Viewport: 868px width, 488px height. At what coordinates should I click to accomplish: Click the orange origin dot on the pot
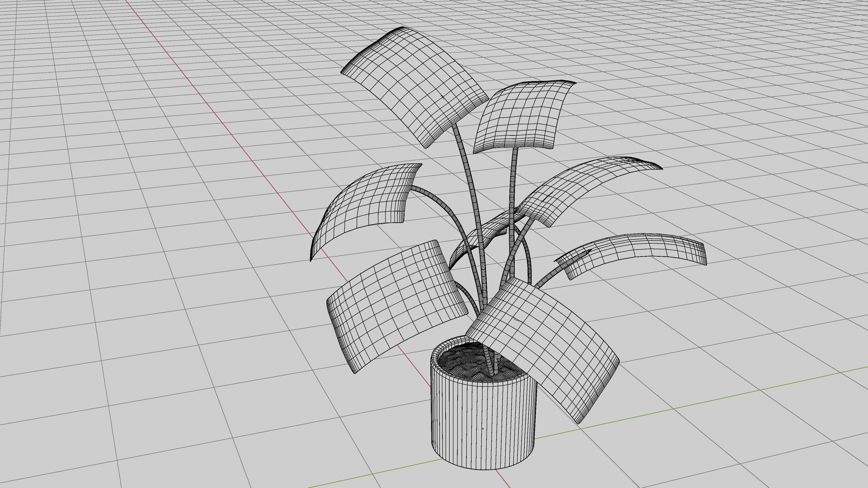(x=483, y=429)
